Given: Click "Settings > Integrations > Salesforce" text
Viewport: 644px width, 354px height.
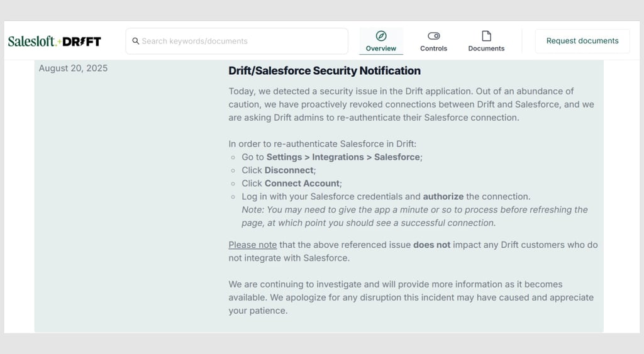Looking at the screenshot, I should tap(343, 157).
